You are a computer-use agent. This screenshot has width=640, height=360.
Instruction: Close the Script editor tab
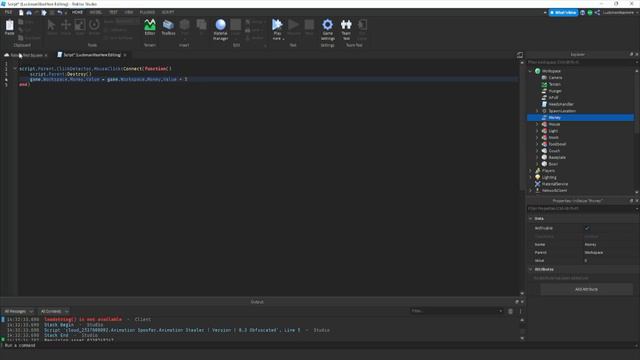pos(125,55)
